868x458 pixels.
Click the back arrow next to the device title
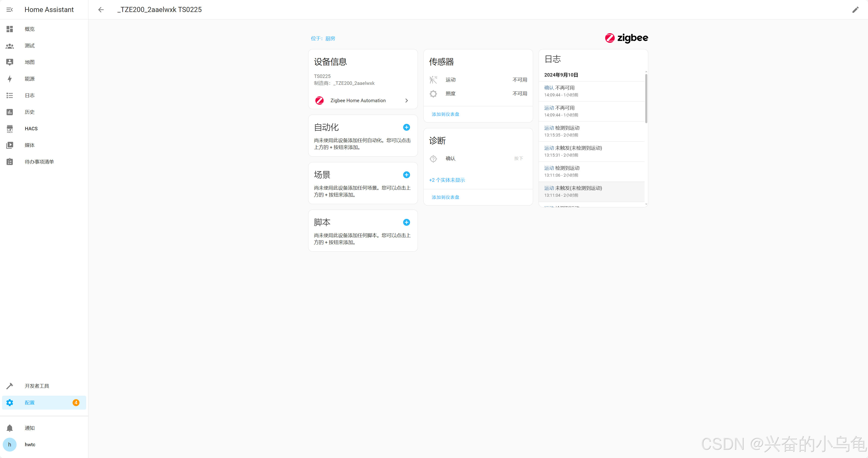click(x=101, y=10)
